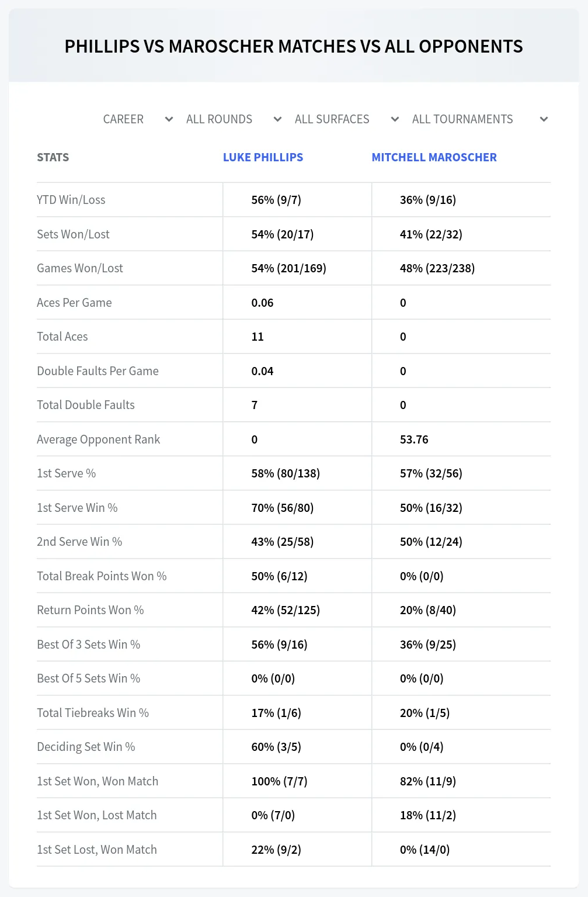This screenshot has width=588, height=897.
Task: Expand the ALL ROUNDS filter
Action: (x=234, y=119)
